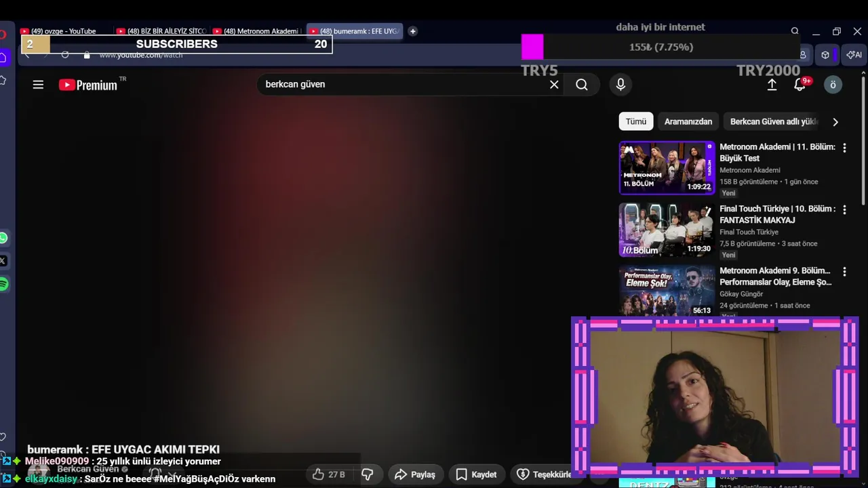Image resolution: width=868 pixels, height=488 pixels.
Task: Like the video (27 B)
Action: (330, 474)
